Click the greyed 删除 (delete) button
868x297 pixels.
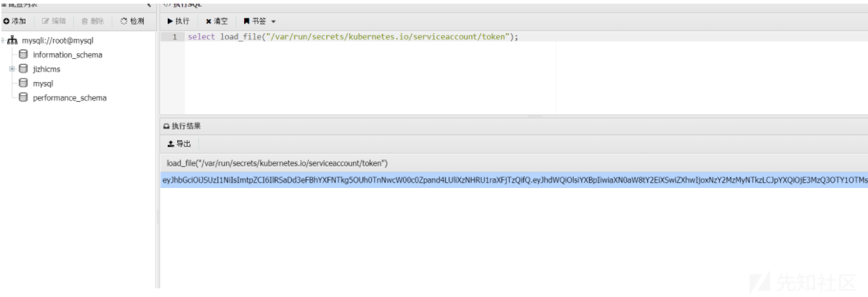[92, 21]
